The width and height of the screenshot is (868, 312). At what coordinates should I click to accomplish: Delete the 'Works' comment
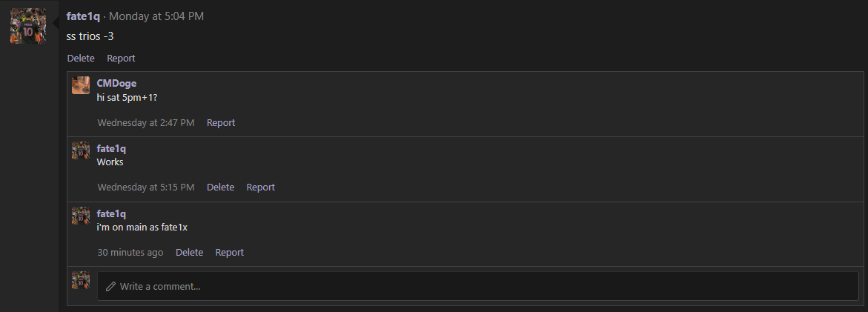(220, 187)
